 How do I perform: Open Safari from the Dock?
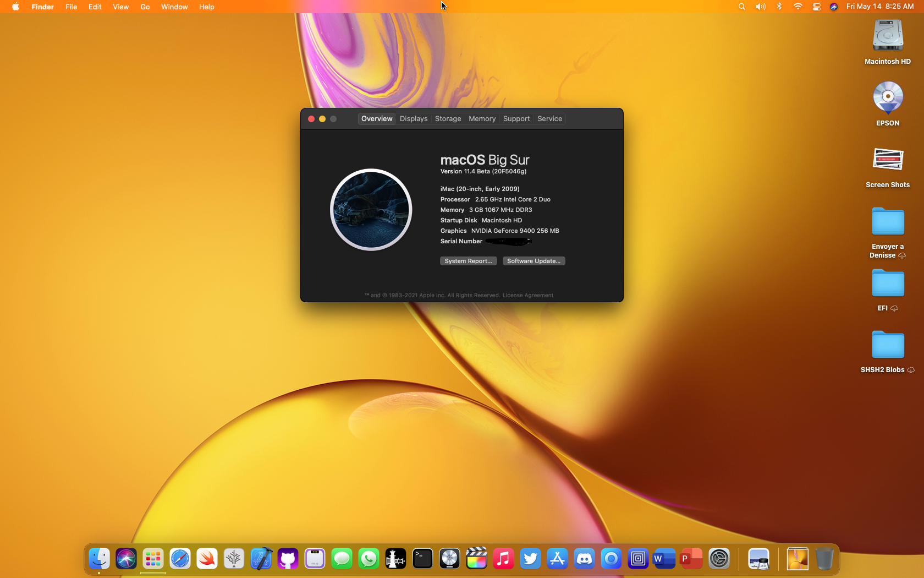click(180, 559)
